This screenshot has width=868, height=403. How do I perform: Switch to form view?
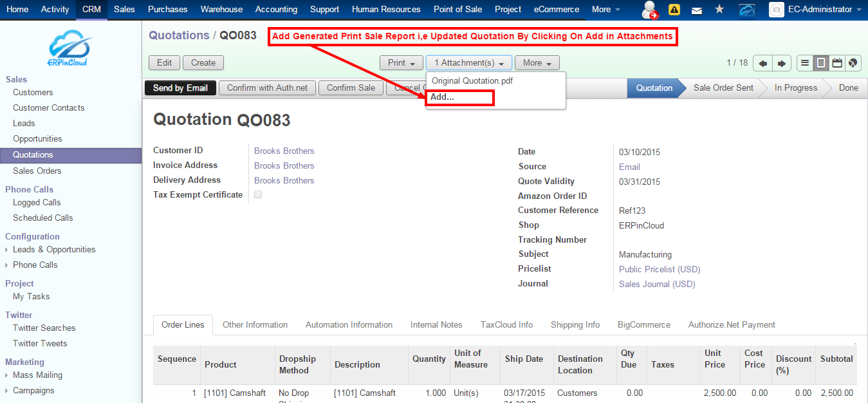[821, 63]
